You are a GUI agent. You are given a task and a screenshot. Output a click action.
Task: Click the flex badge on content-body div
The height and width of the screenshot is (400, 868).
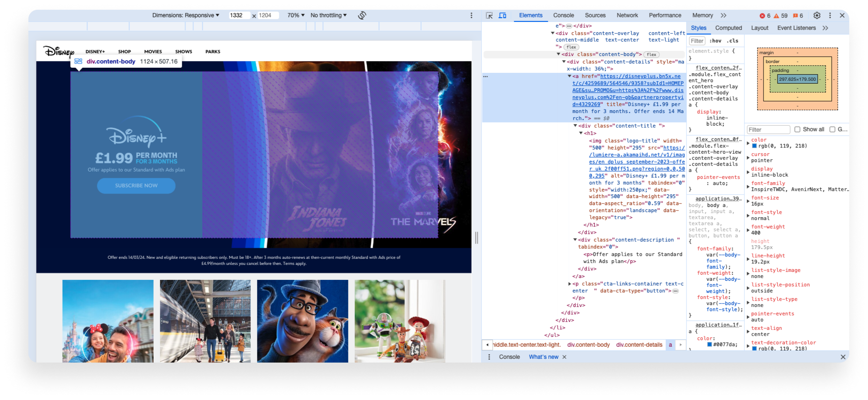pyautogui.click(x=651, y=55)
